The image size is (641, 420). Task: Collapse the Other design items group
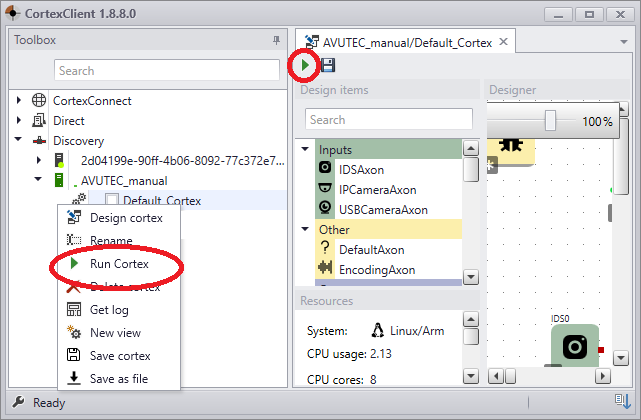(x=305, y=229)
